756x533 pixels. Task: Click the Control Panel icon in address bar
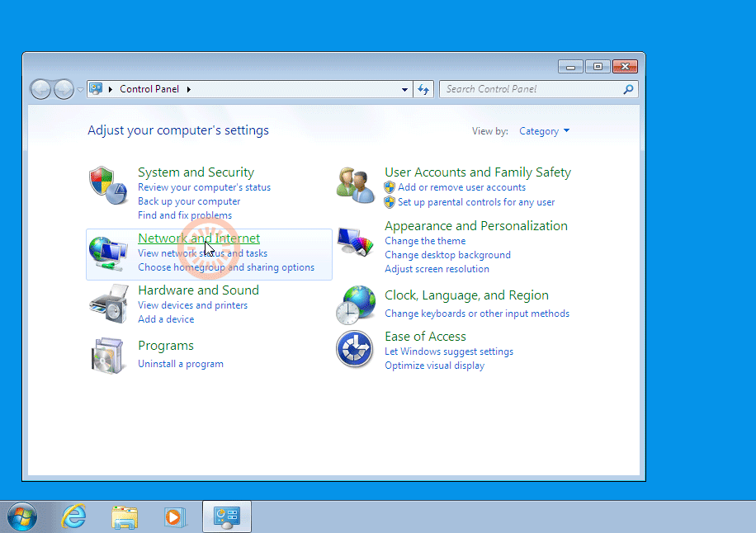96,88
